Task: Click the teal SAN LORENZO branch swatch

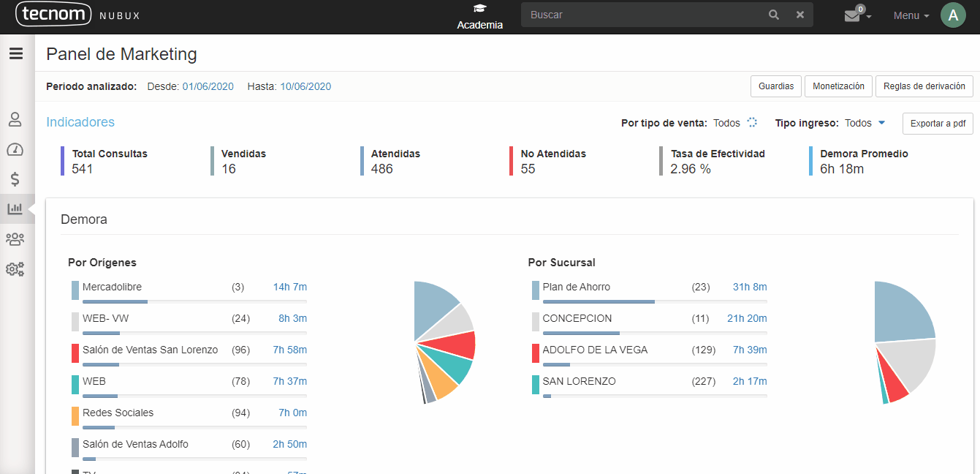Action: 536,385
